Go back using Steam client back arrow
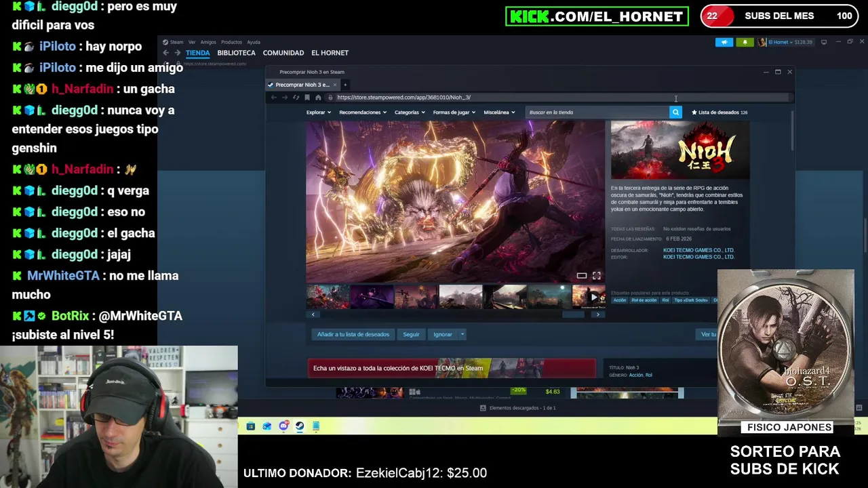The image size is (868, 488). click(x=166, y=53)
